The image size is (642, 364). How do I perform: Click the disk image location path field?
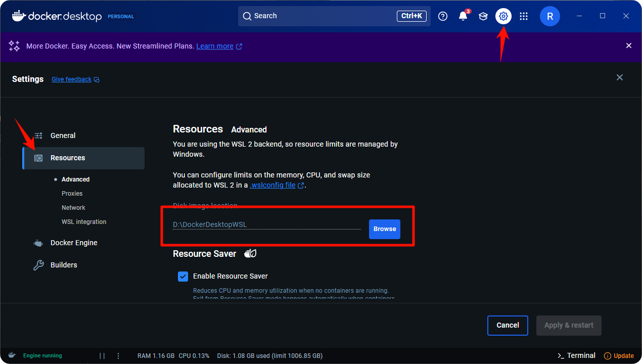(266, 224)
